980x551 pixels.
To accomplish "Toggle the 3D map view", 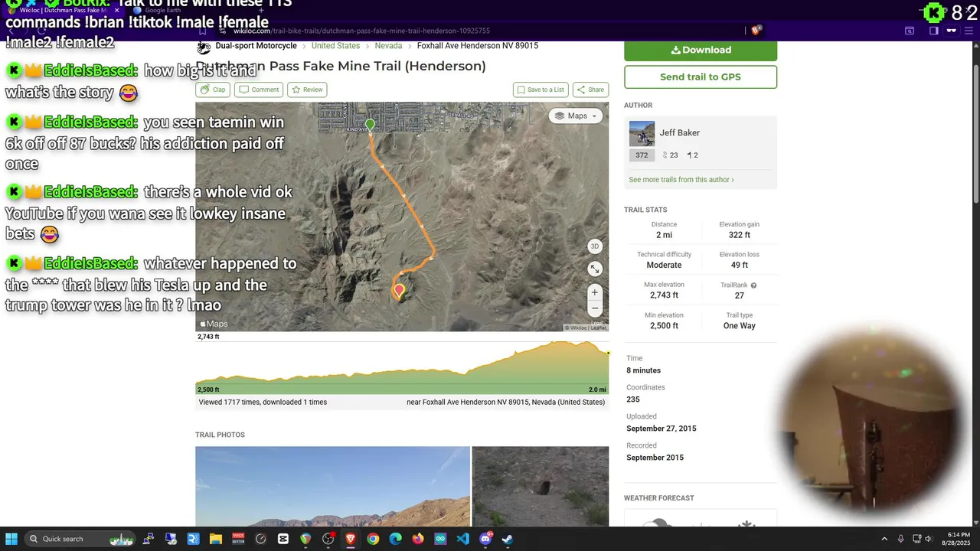I will coord(595,246).
